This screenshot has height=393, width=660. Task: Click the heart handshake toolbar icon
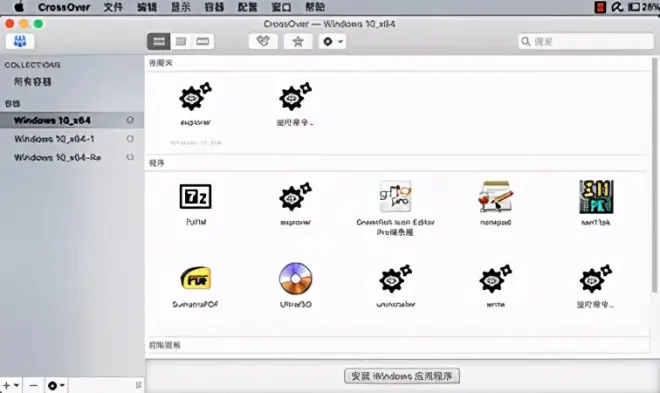[263, 41]
